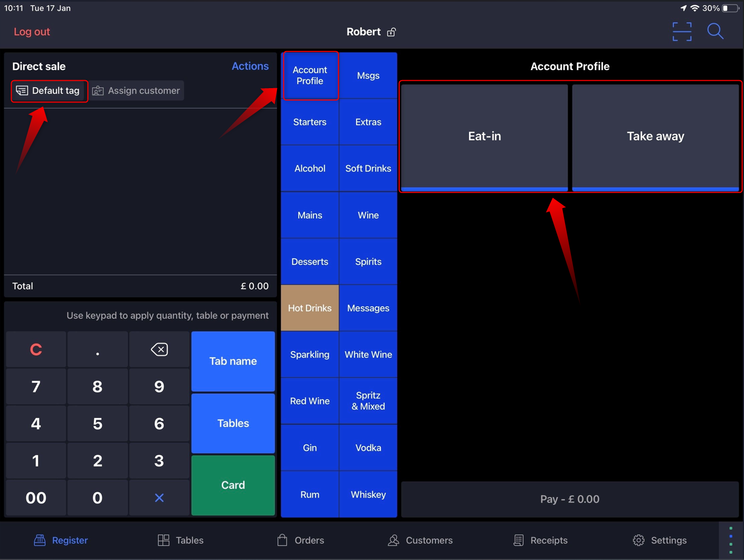Open Receipts using the receipt icon
The height and width of the screenshot is (560, 744).
click(x=519, y=540)
